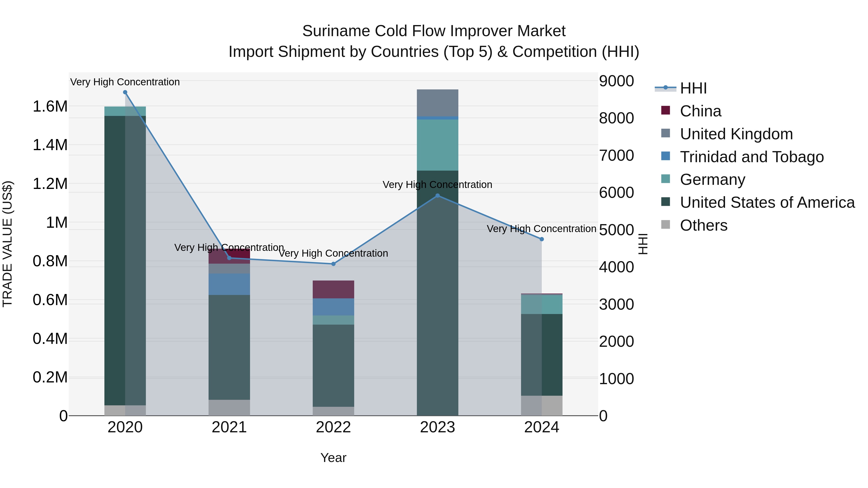Toggle the HHI legend entry
The image size is (868, 488).
pyautogui.click(x=681, y=88)
